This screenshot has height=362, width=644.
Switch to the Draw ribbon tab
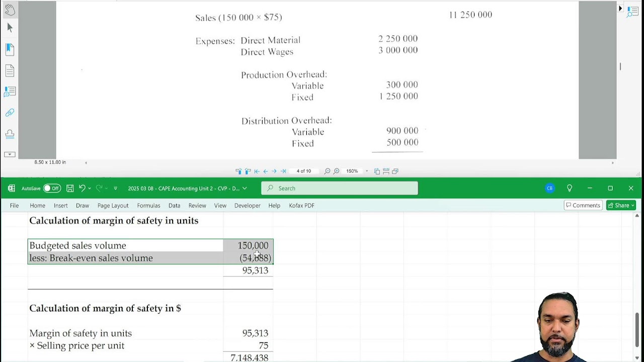[83, 206]
